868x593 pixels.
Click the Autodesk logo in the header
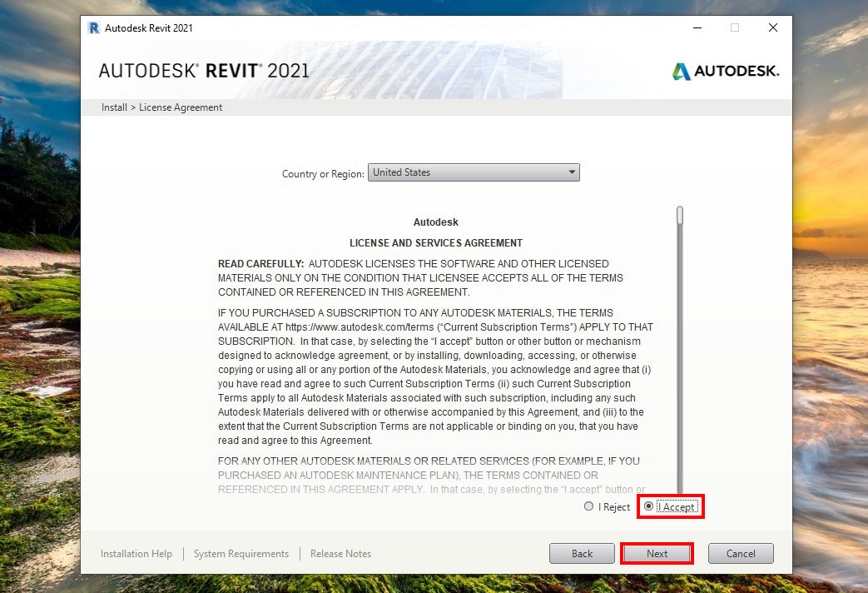click(724, 71)
